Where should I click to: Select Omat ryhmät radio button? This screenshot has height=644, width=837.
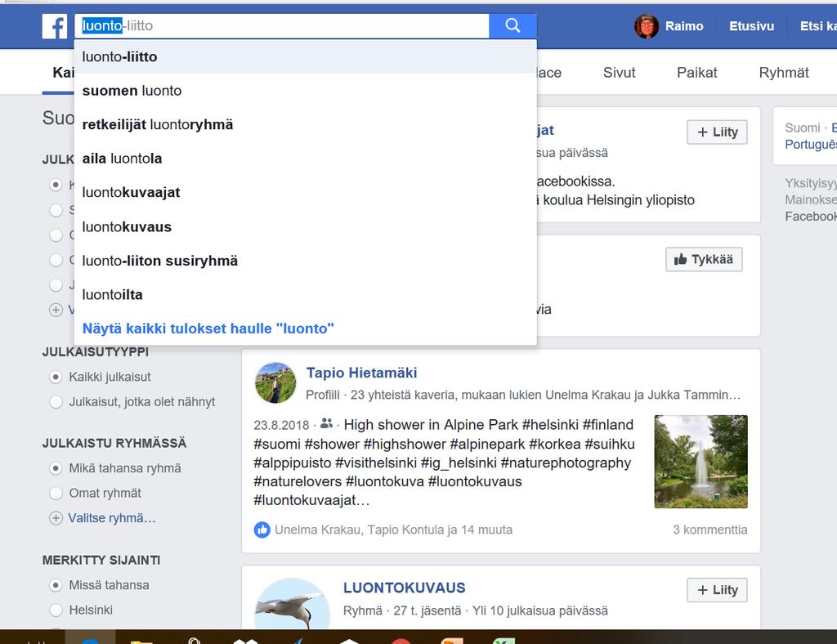pos(56,493)
